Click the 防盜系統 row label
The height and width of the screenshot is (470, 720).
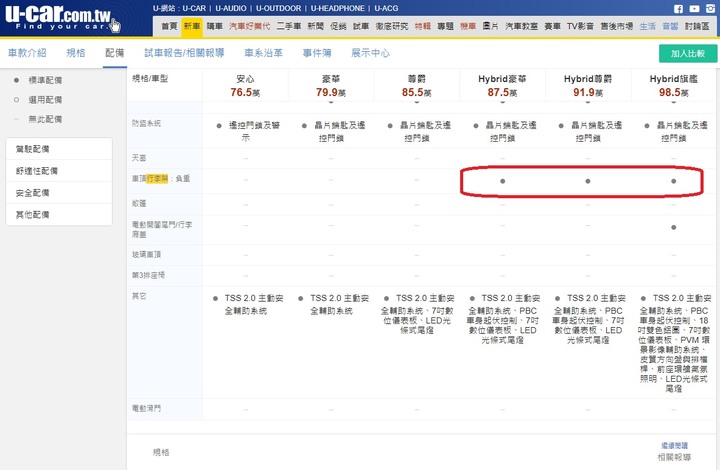[146, 123]
